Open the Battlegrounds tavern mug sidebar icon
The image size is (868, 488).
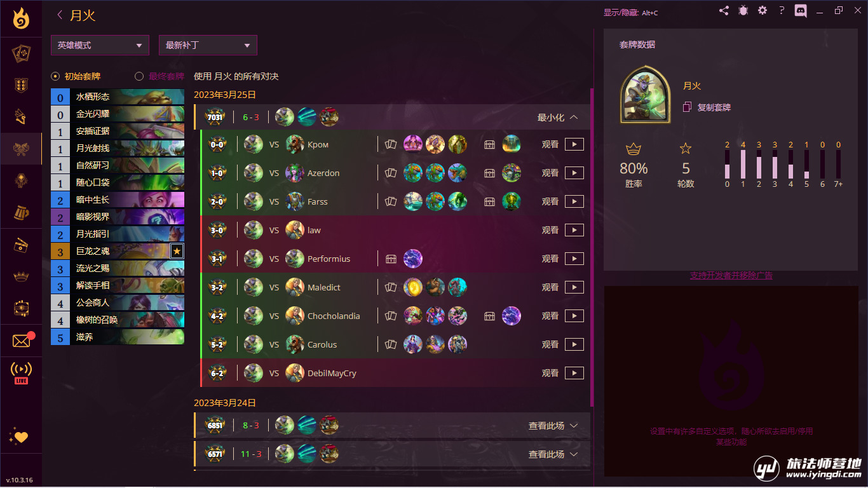(x=21, y=212)
